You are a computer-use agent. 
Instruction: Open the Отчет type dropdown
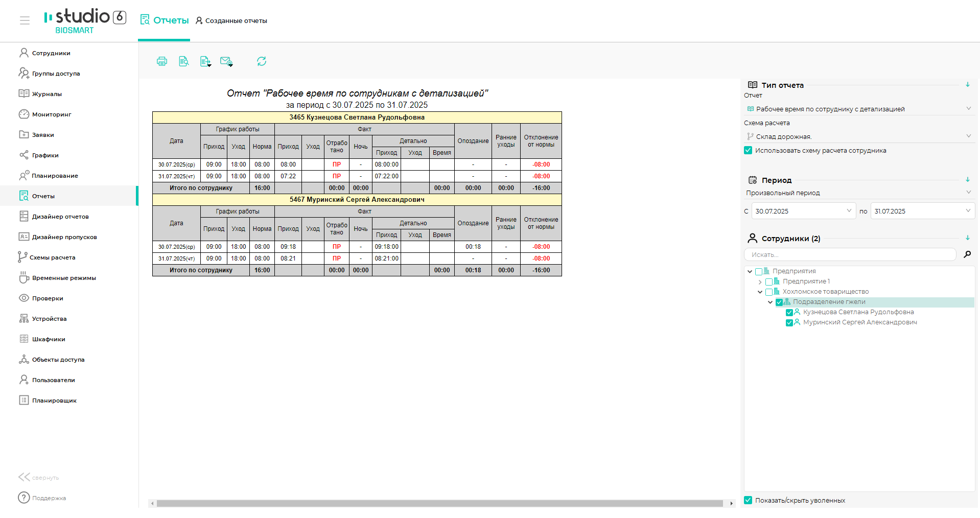pyautogui.click(x=859, y=109)
